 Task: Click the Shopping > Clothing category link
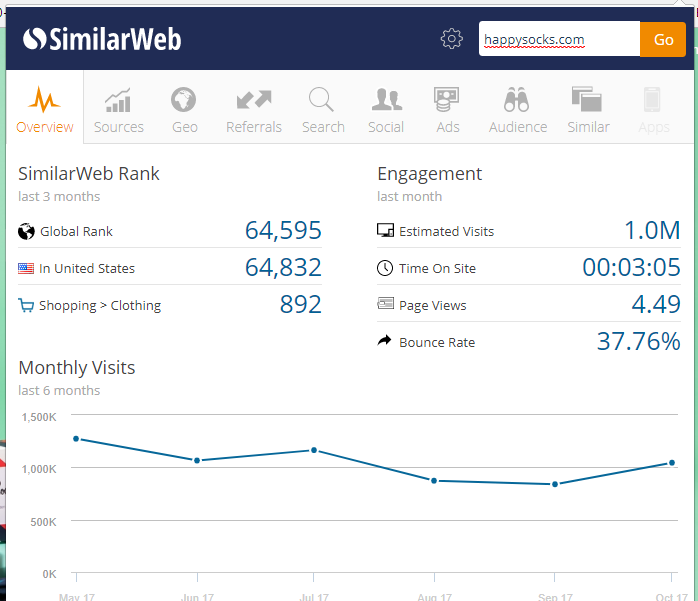click(100, 306)
